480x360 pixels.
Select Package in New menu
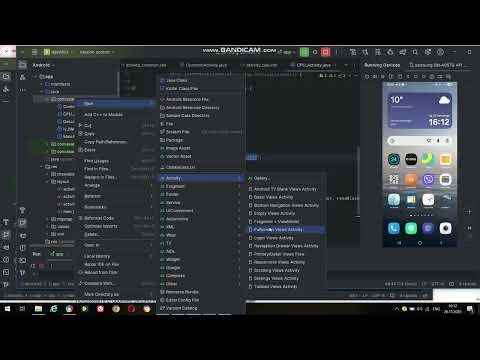pyautogui.click(x=201, y=140)
